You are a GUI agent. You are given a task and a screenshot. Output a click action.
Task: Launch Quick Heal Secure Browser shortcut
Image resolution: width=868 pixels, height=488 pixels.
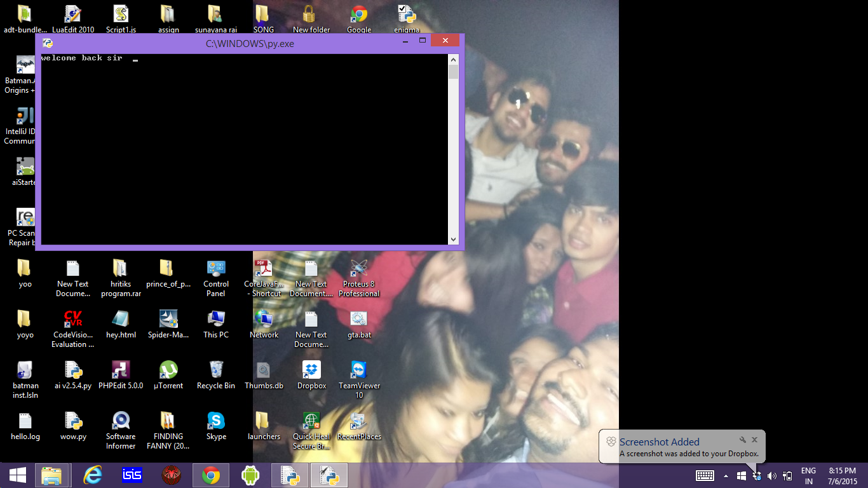point(311,430)
